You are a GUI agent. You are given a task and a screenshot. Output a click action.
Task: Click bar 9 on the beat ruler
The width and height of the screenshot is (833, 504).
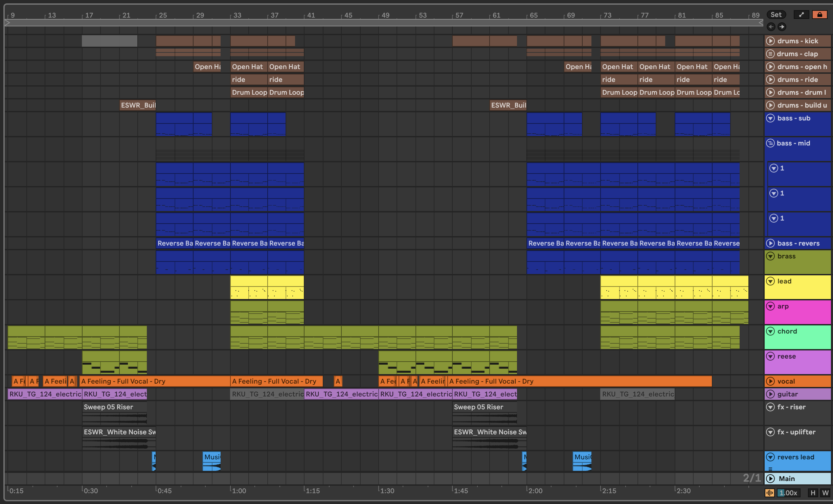click(13, 15)
